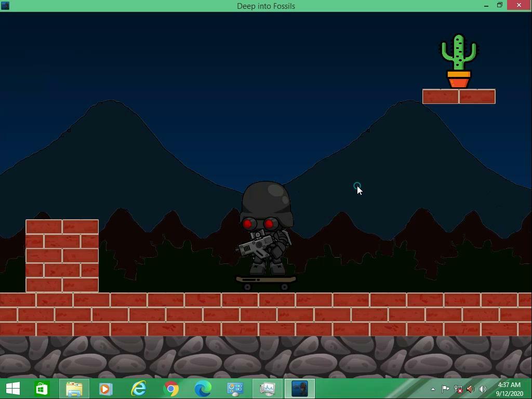Click the game icon in the title bar

click(5, 6)
